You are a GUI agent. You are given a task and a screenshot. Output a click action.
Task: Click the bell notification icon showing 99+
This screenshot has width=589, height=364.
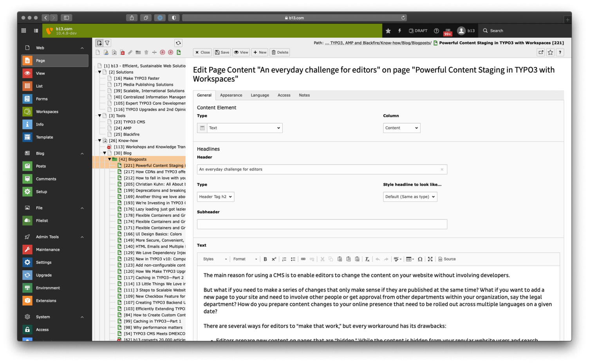coord(447,31)
